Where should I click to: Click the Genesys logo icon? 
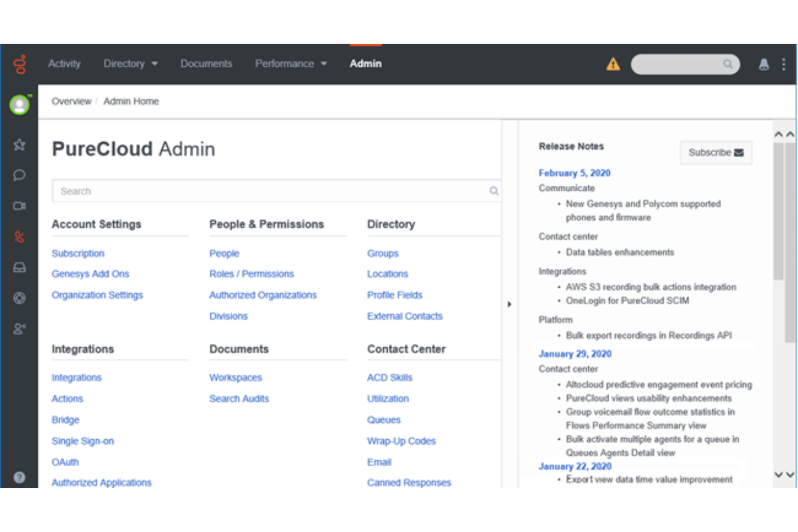tap(19, 64)
